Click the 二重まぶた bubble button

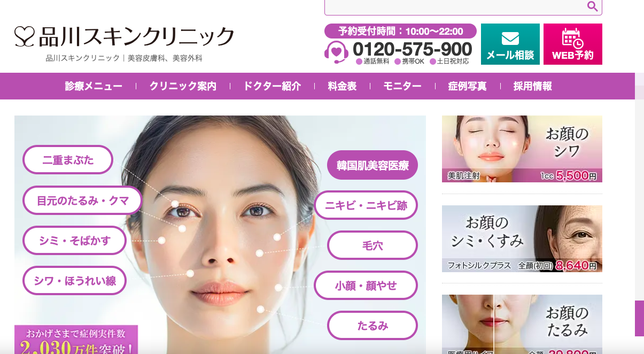68,159
